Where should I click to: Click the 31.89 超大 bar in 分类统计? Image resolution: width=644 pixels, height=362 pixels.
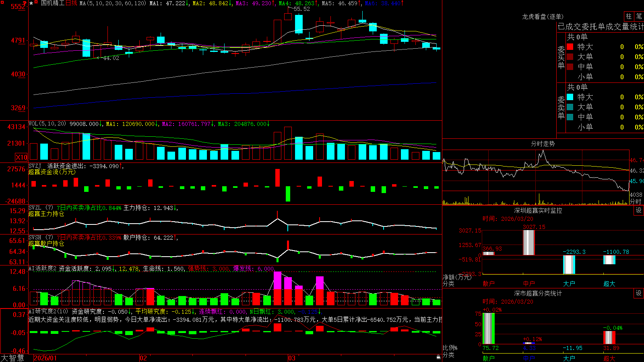pos(609,337)
